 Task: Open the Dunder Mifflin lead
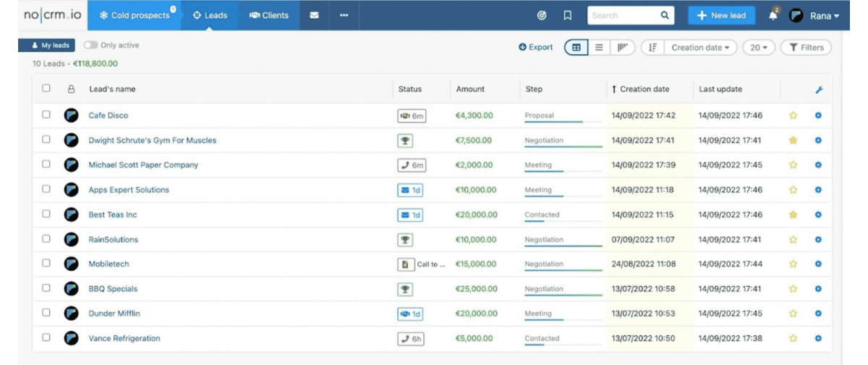114,314
